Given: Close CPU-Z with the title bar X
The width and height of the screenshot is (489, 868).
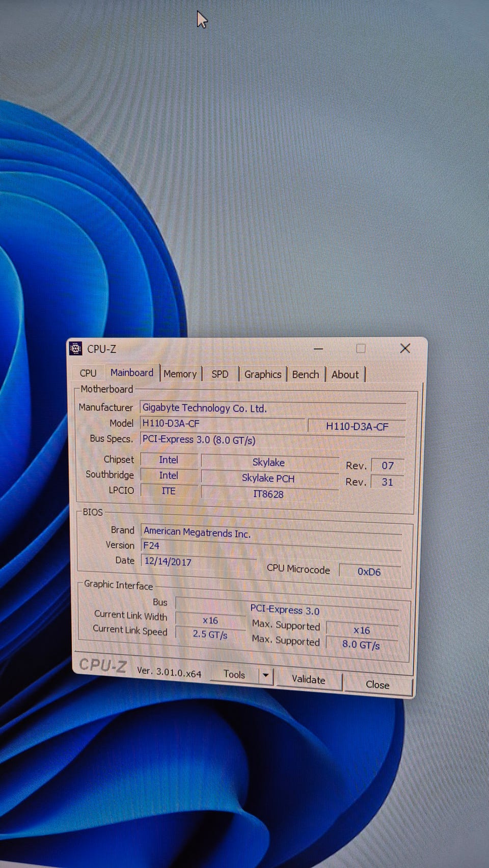Looking at the screenshot, I should (405, 348).
